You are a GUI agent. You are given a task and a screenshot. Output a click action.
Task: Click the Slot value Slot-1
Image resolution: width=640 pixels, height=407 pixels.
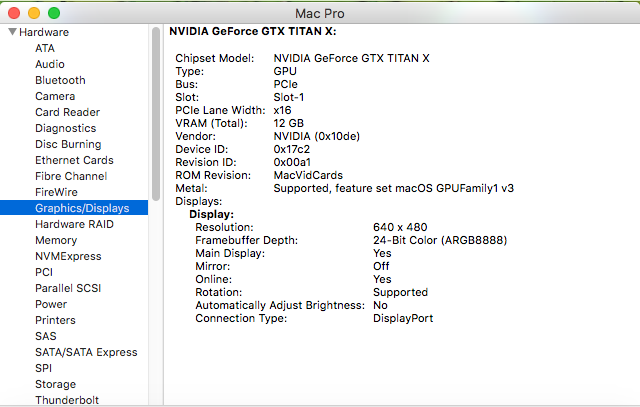[x=289, y=97]
